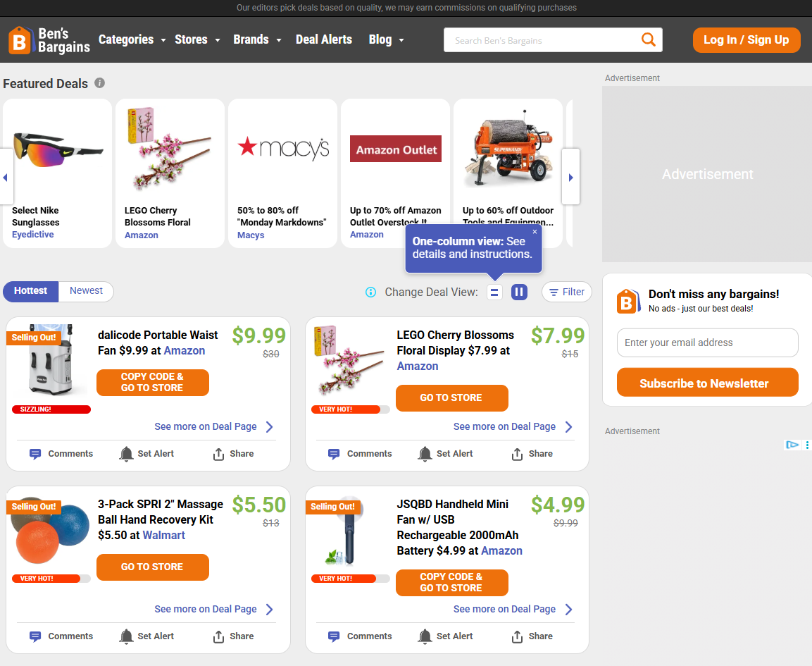Click Comments icon on dalicode fan deal
The width and height of the screenshot is (812, 666).
[x=35, y=454]
